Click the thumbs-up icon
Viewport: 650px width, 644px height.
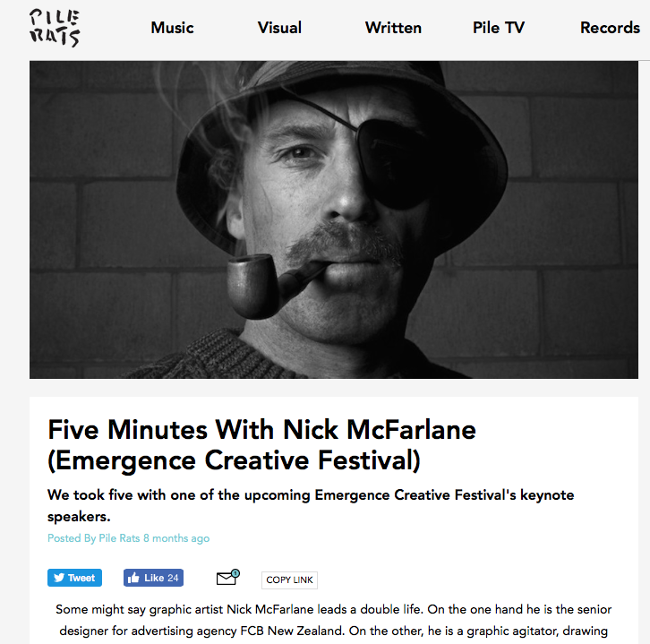133,577
